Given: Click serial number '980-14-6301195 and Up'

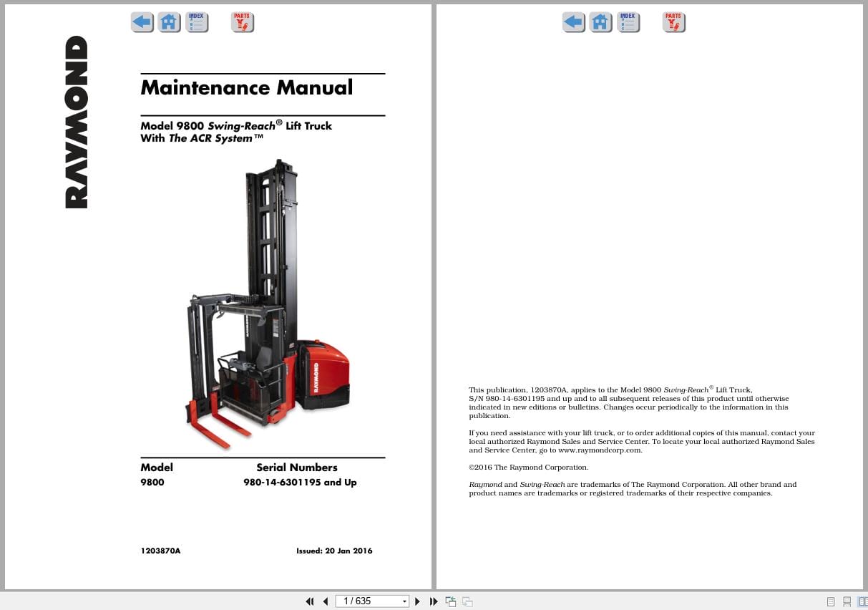Looking at the screenshot, I should coord(300,483).
